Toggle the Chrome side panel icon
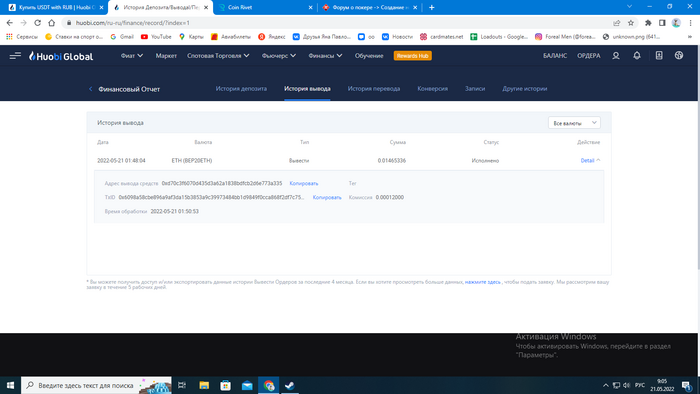The image size is (700, 394). pos(662,23)
